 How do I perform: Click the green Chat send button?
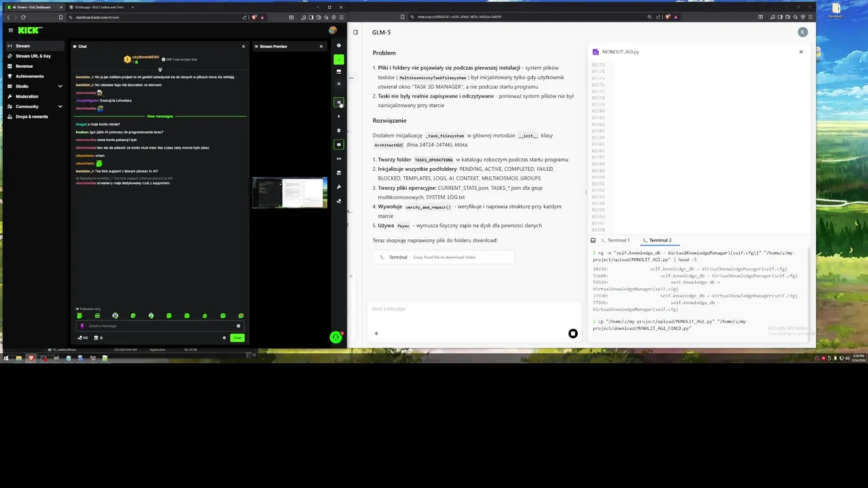coord(237,338)
